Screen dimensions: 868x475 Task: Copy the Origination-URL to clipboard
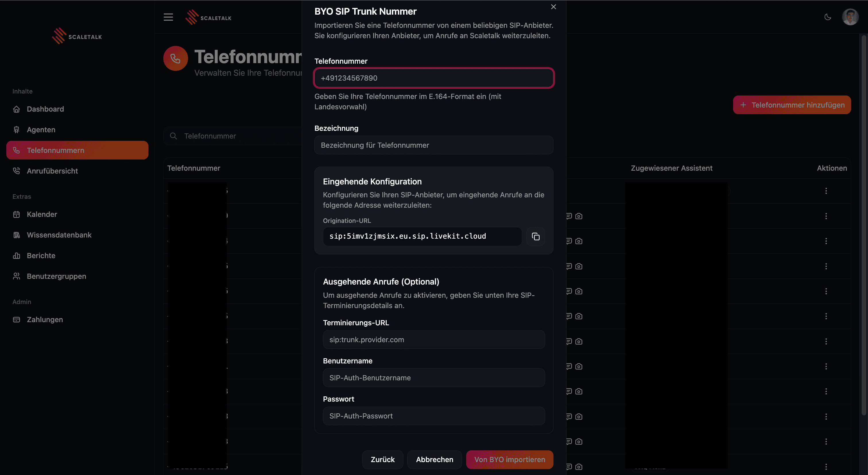tap(535, 237)
